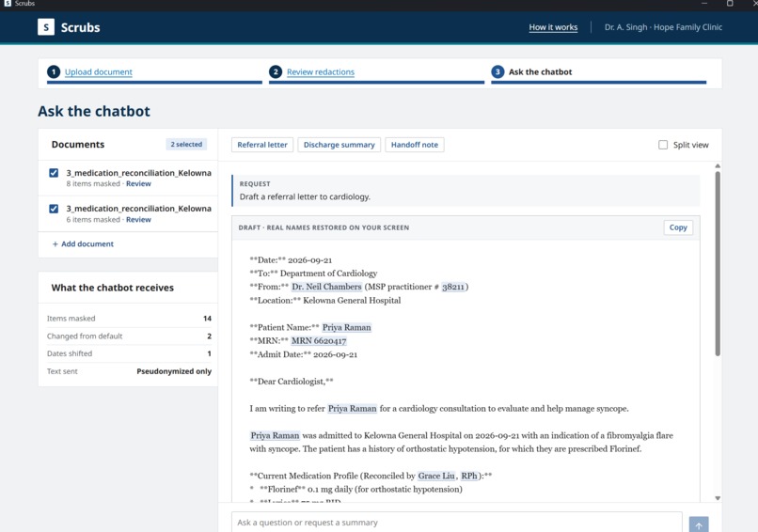
Task: Click the highlighted RPh credential
Action: 469,476
